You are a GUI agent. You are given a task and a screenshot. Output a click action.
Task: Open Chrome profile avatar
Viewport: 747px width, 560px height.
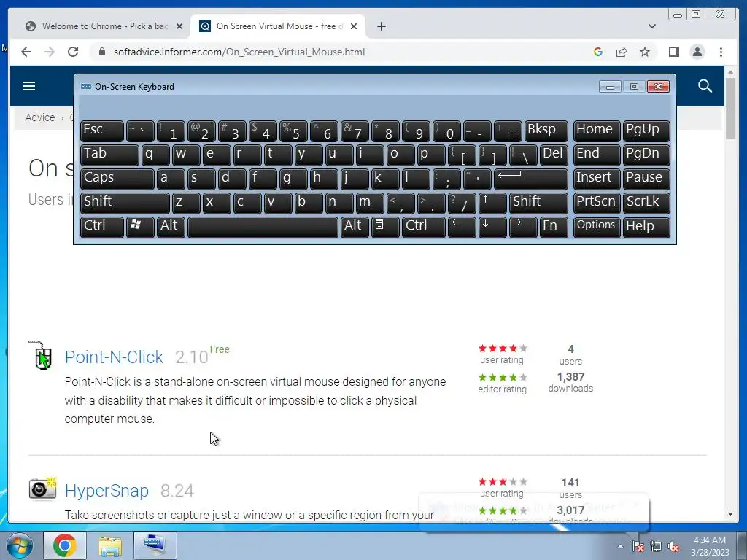697,52
